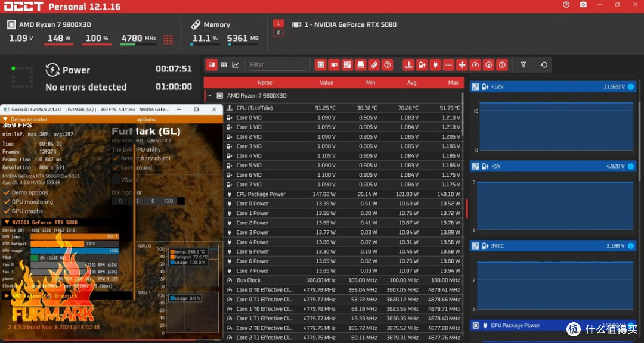This screenshot has height=343, width=644.
Task: Enable the VSync checkbox in FurMark
Action: pyautogui.click(x=116, y=180)
